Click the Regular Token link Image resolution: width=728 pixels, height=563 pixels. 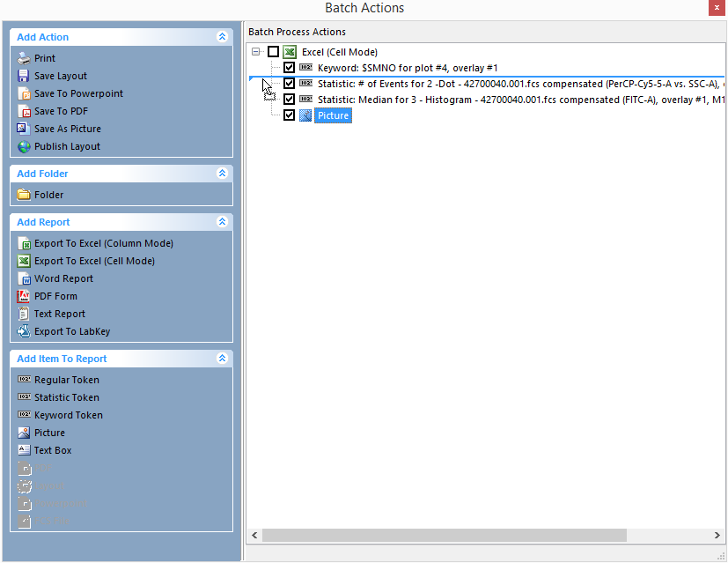pos(66,380)
